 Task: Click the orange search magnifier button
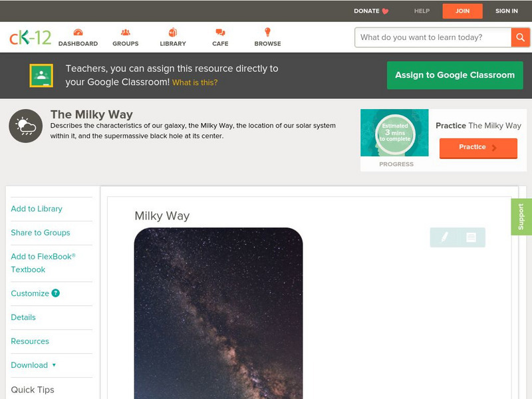click(x=520, y=37)
